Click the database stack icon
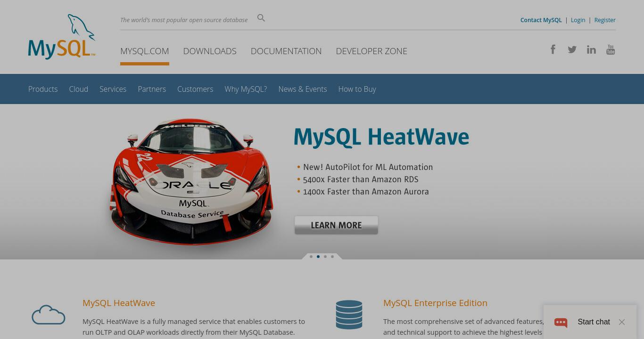Viewport: 644px width, 339px height. pyautogui.click(x=349, y=315)
